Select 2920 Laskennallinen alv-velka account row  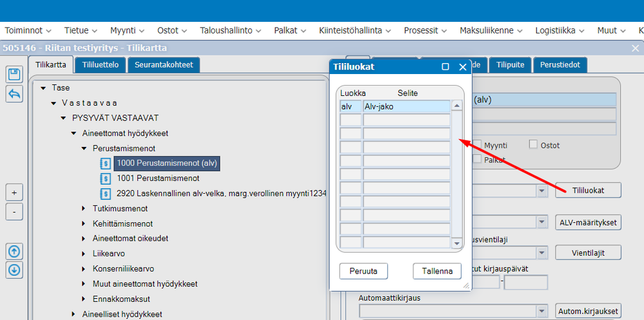click(221, 193)
